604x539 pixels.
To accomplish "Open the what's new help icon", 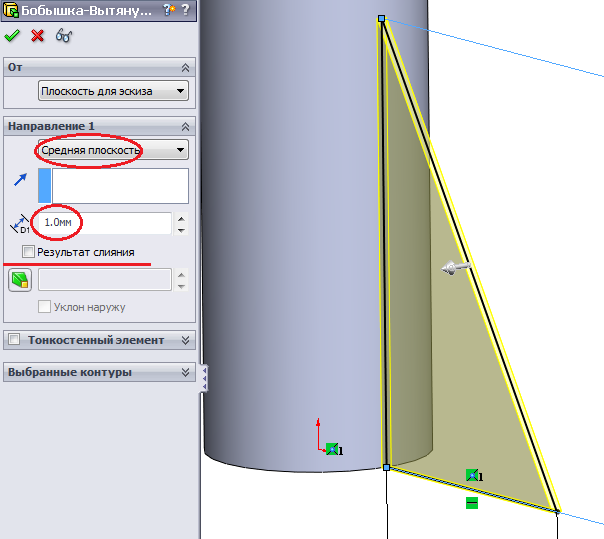I will [x=169, y=10].
